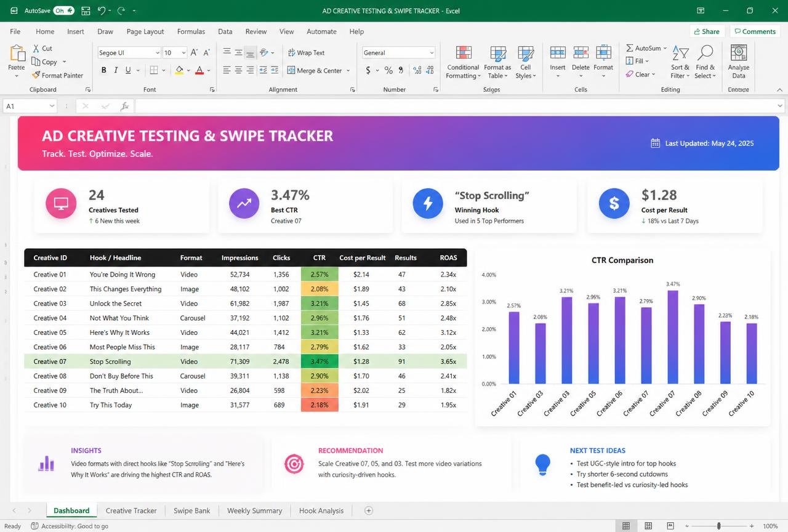This screenshot has width=788, height=532.
Task: Click the Undo arrow icon
Action: [102, 10]
